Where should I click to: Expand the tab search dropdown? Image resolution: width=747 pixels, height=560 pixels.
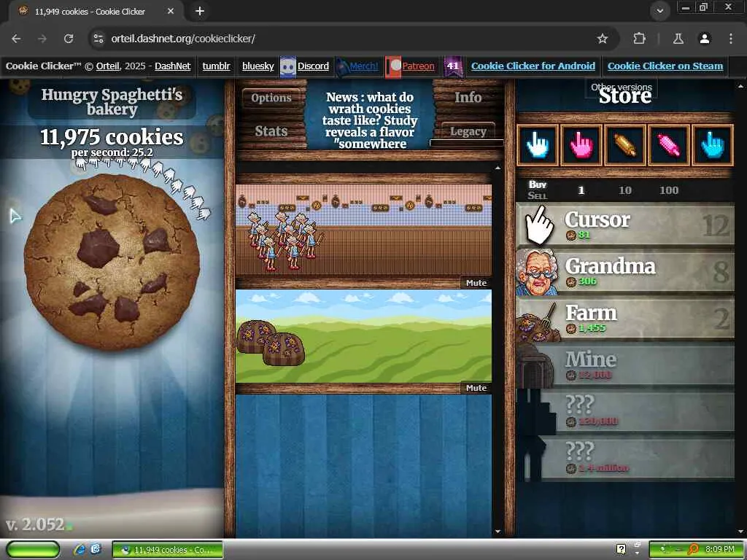coord(659,11)
